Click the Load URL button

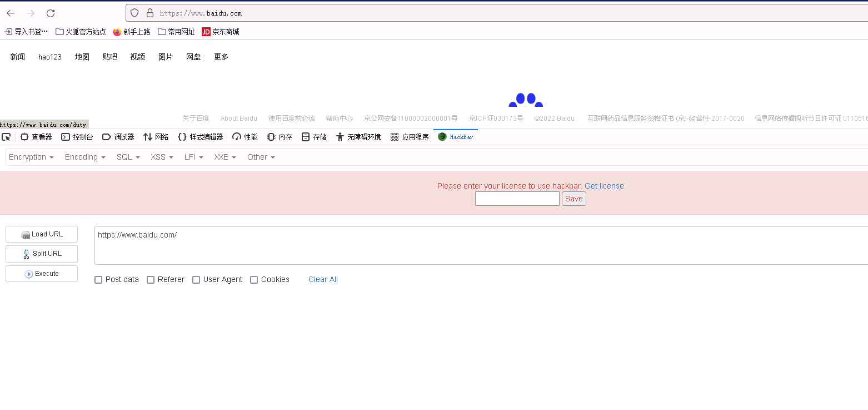tap(42, 234)
